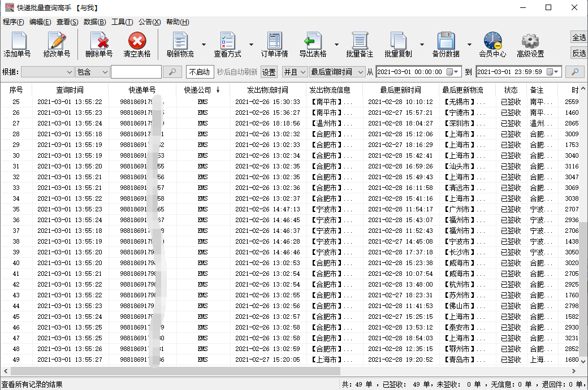The height and width of the screenshot is (390, 588).
Task: Expand the 批量复制 dropdown arrow
Action: [422, 44]
